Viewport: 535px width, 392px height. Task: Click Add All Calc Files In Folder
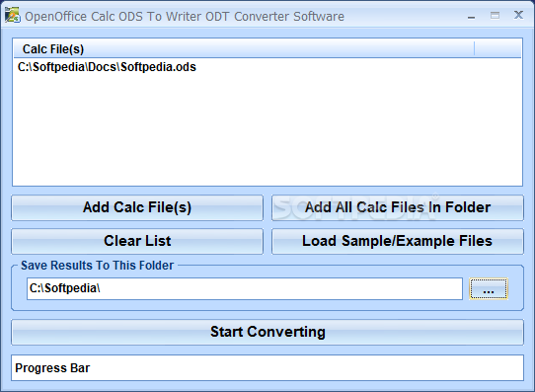[398, 207]
